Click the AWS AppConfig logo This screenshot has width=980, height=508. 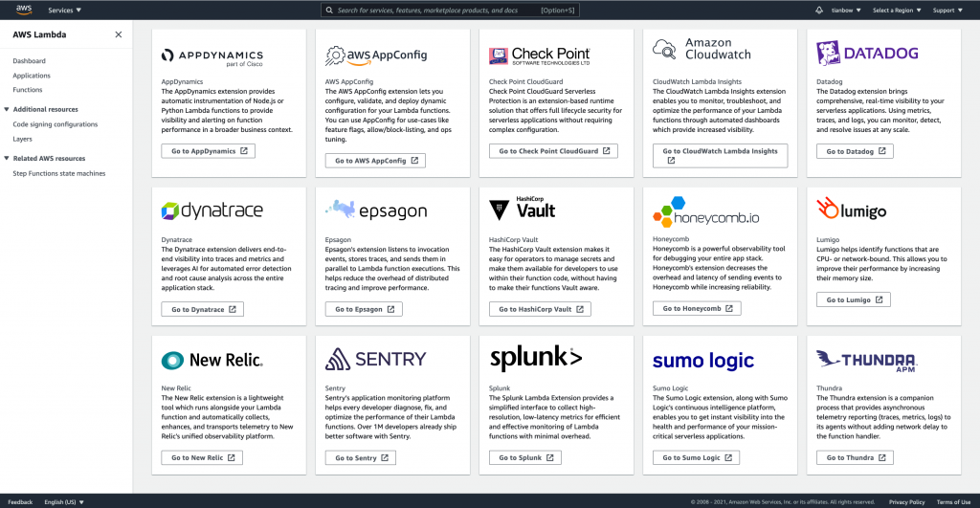(x=376, y=55)
